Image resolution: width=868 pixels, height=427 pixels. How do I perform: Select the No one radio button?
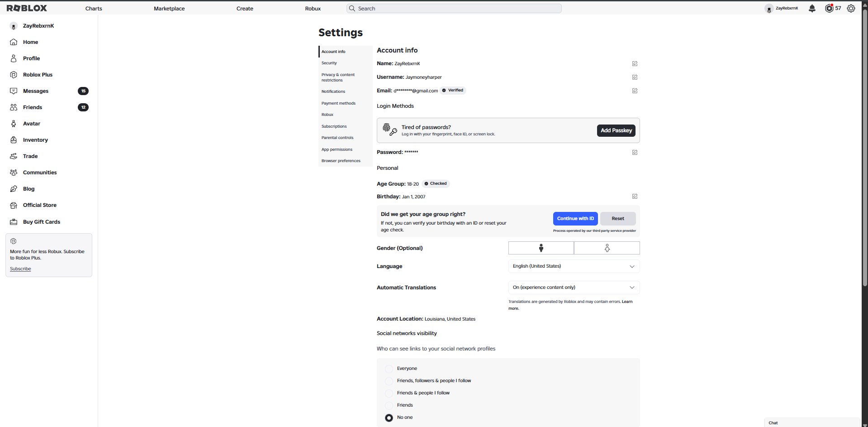389,417
